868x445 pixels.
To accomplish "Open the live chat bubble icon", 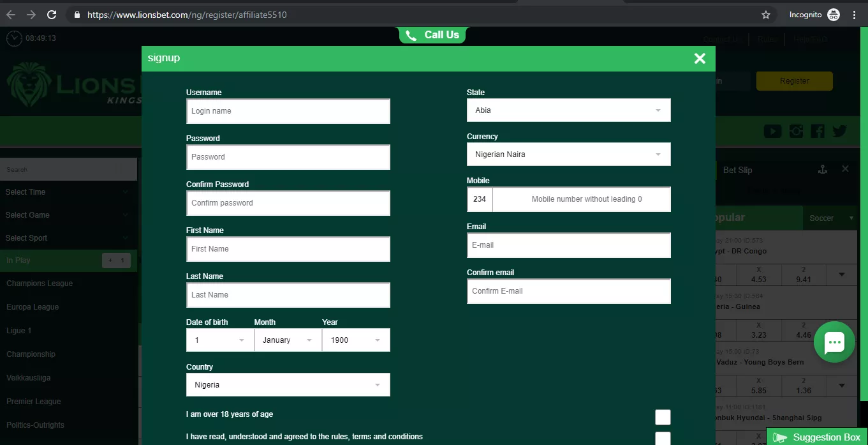I will 834,342.
